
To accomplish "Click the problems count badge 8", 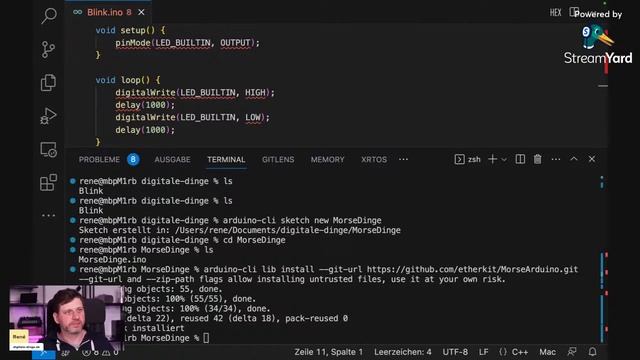I will pyautogui.click(x=133, y=160).
